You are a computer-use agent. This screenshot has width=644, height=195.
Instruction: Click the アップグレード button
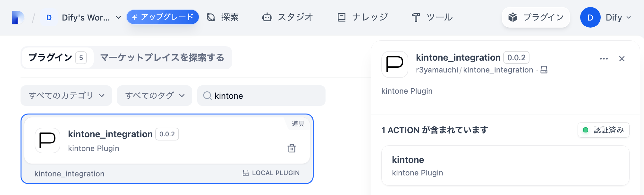pos(163,17)
